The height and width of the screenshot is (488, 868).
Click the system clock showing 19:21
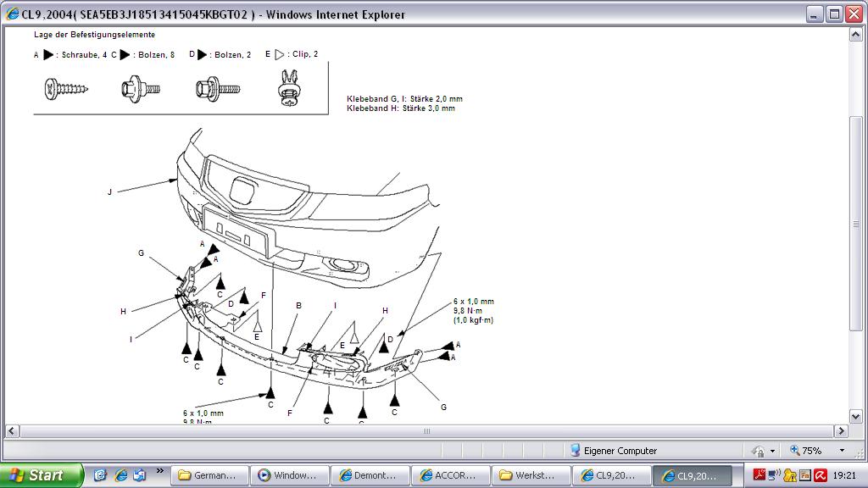[844, 475]
